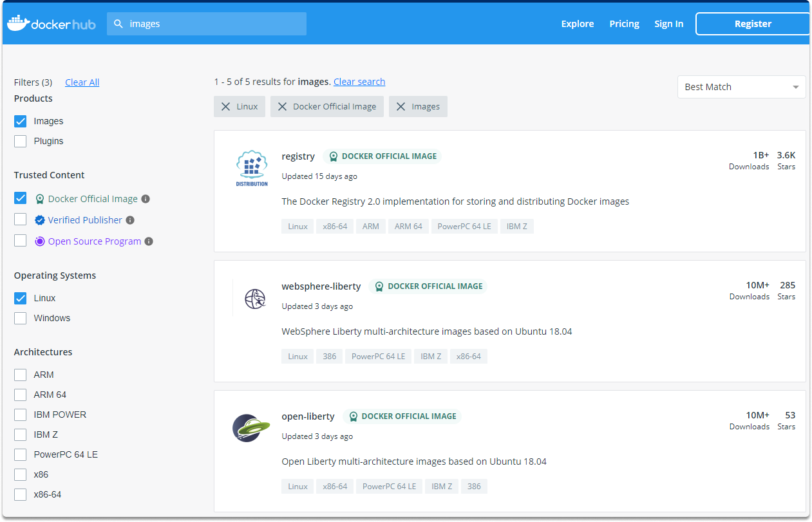
Task: Click into the search box containing images
Action: point(207,24)
